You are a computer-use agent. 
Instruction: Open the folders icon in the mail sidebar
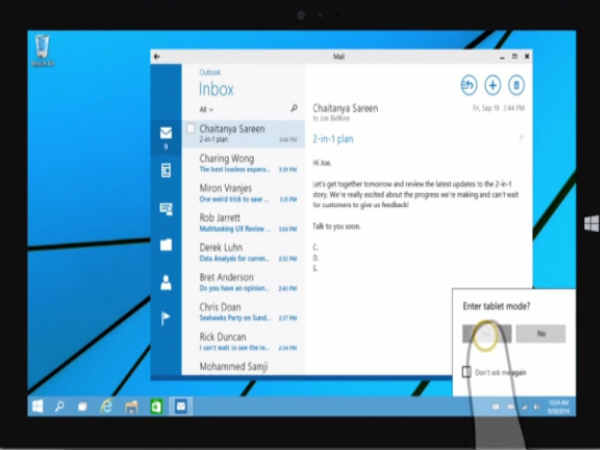166,245
